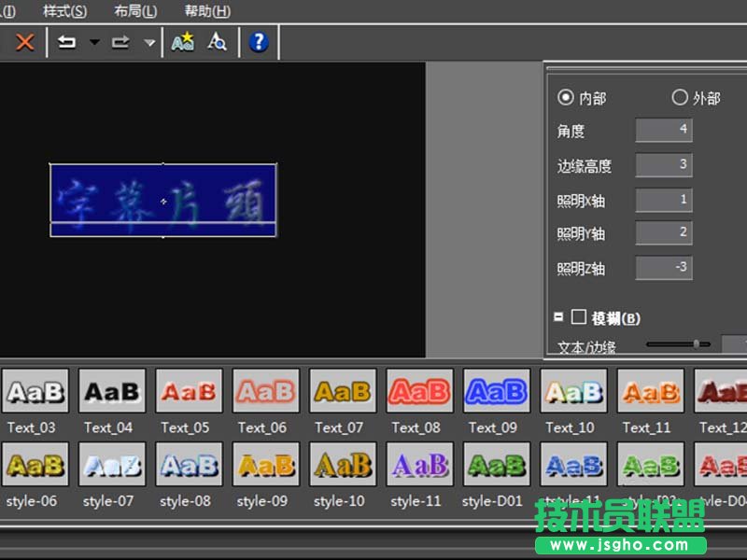The image size is (747, 560).
Task: Apply the Text_07 style preset
Action: [x=342, y=392]
